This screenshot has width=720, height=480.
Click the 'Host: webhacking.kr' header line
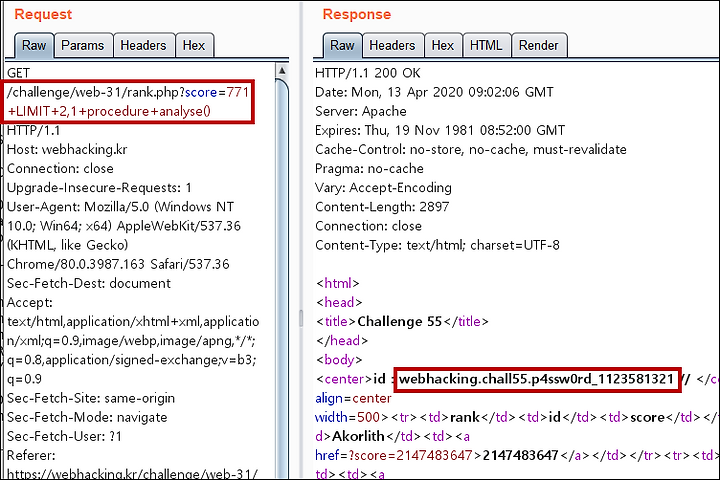67,150
